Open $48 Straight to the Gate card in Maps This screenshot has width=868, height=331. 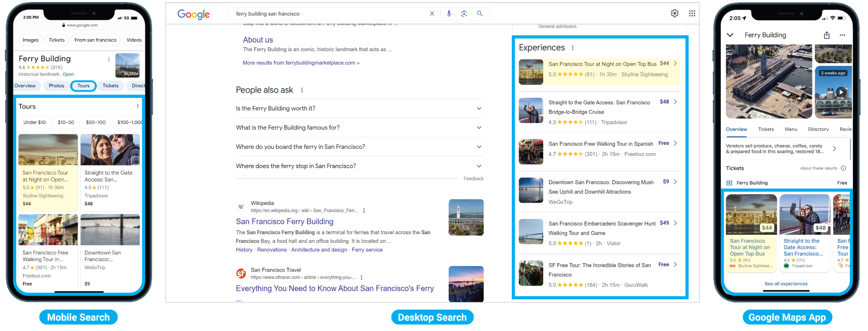[x=805, y=233]
